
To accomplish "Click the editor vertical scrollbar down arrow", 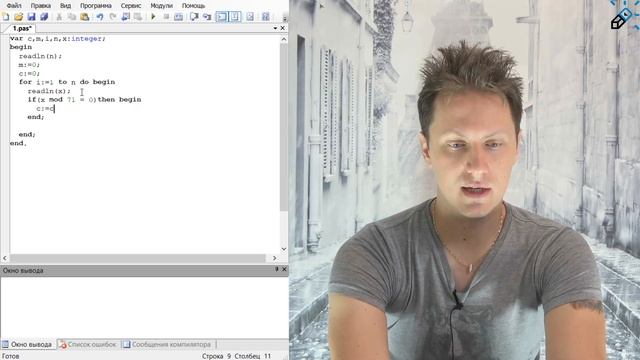I will pyautogui.click(x=284, y=249).
